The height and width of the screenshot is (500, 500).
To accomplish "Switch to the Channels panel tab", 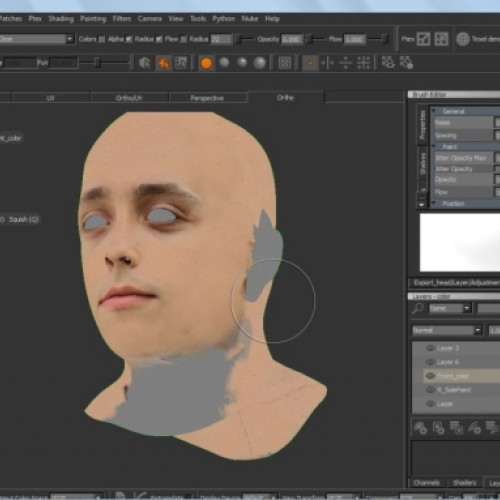I will [x=426, y=483].
